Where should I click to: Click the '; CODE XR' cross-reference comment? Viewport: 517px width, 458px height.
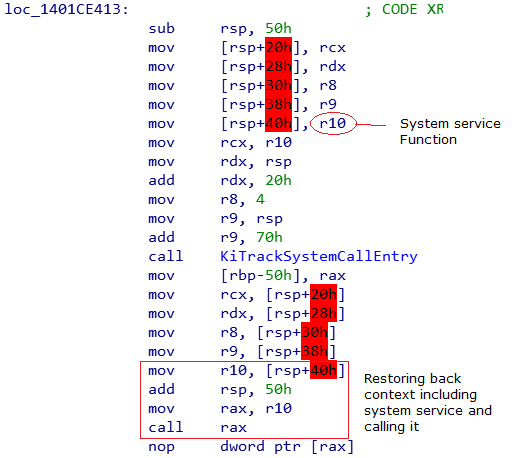click(404, 9)
